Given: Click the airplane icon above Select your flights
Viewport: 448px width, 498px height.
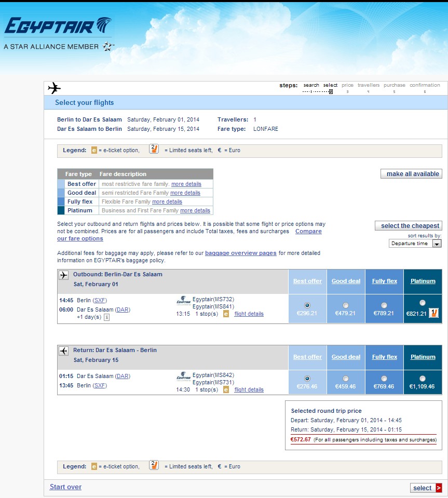Looking at the screenshot, I should click(55, 88).
